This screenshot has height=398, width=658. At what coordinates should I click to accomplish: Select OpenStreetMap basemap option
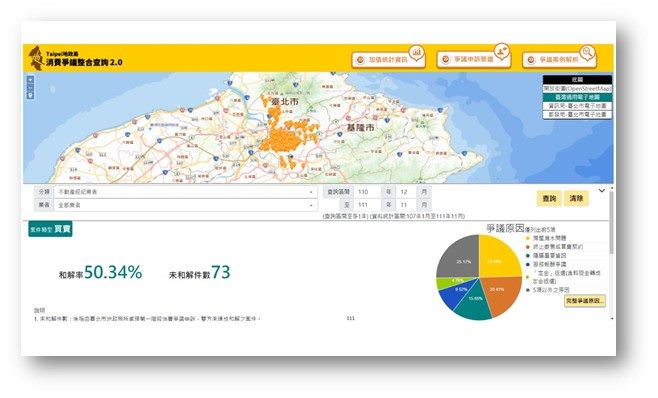(577, 88)
